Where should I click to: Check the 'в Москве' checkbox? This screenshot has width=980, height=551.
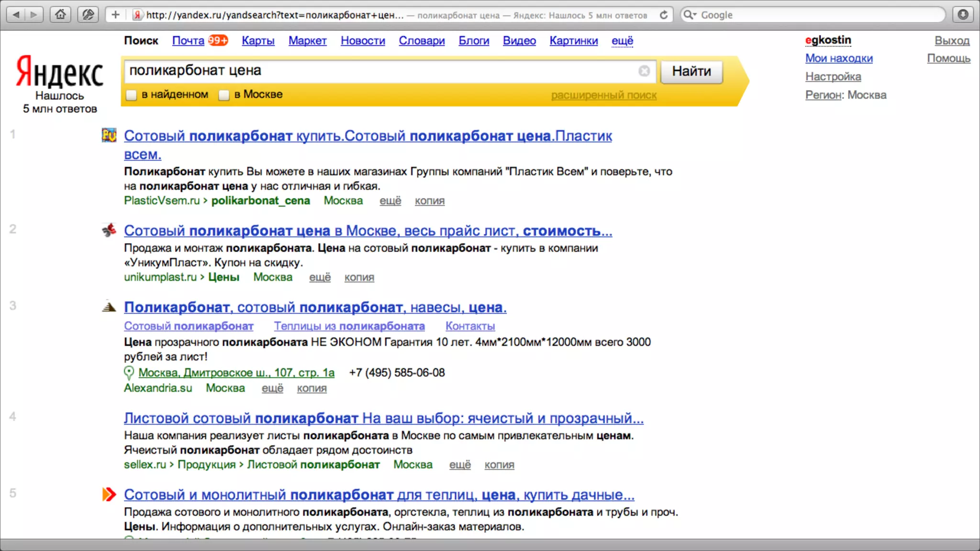224,95
